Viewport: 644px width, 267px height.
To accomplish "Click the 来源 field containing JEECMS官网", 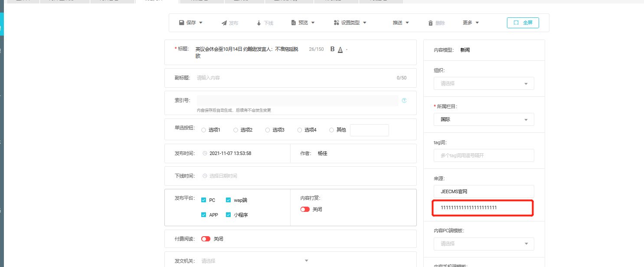I will click(x=484, y=191).
